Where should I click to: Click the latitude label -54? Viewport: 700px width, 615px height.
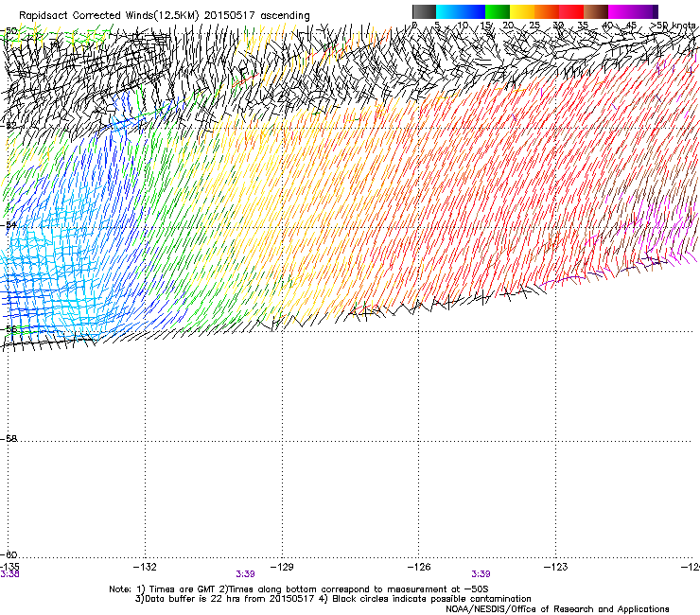click(9, 224)
